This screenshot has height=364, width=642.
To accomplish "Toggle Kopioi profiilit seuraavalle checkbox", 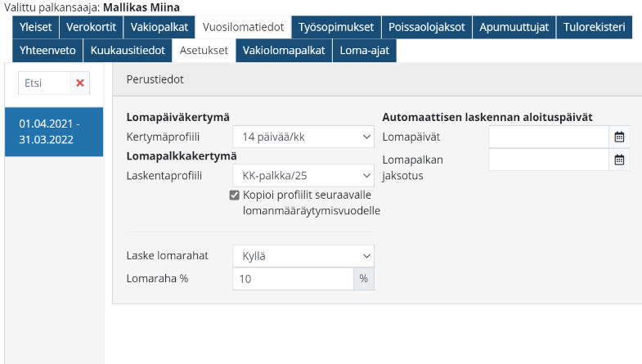I will point(235,195).
